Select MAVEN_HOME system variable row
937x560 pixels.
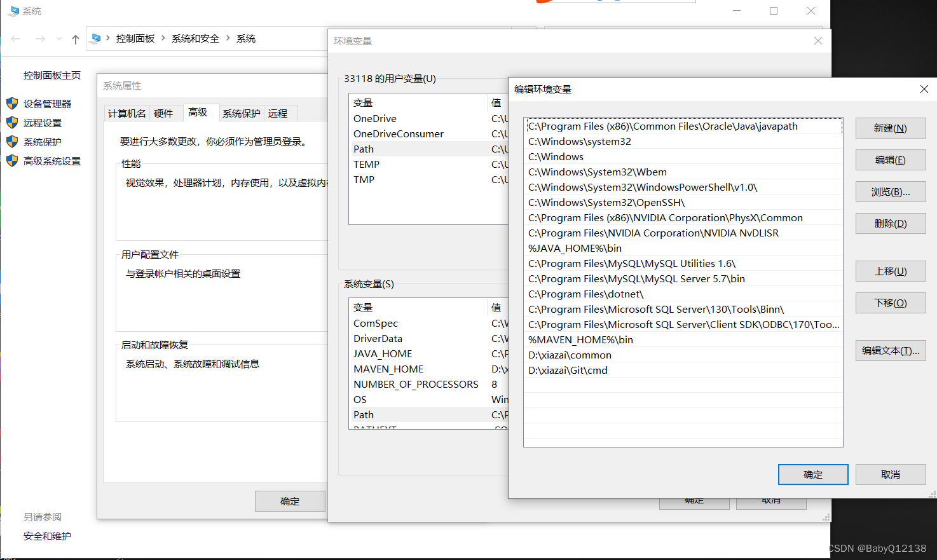[429, 369]
